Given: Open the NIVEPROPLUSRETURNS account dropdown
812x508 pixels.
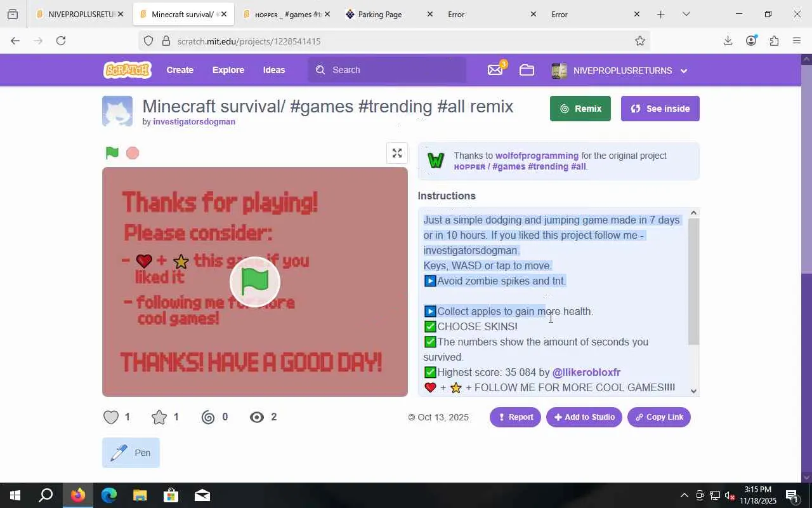Looking at the screenshot, I should point(620,70).
